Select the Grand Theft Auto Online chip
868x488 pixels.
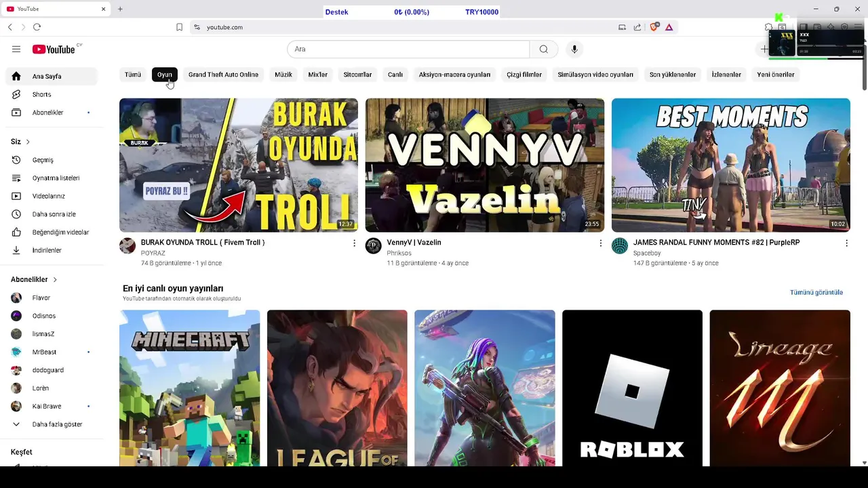[223, 75]
